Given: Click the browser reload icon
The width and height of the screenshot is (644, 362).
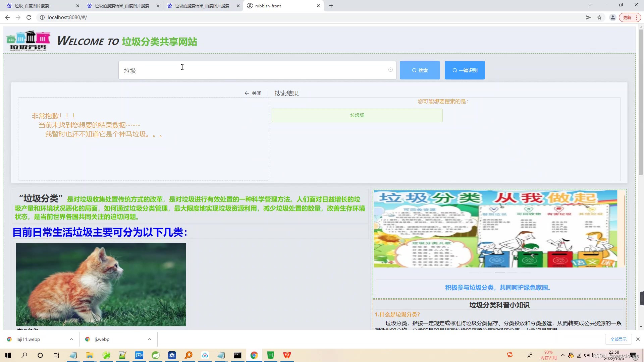Looking at the screenshot, I should pos(29,17).
